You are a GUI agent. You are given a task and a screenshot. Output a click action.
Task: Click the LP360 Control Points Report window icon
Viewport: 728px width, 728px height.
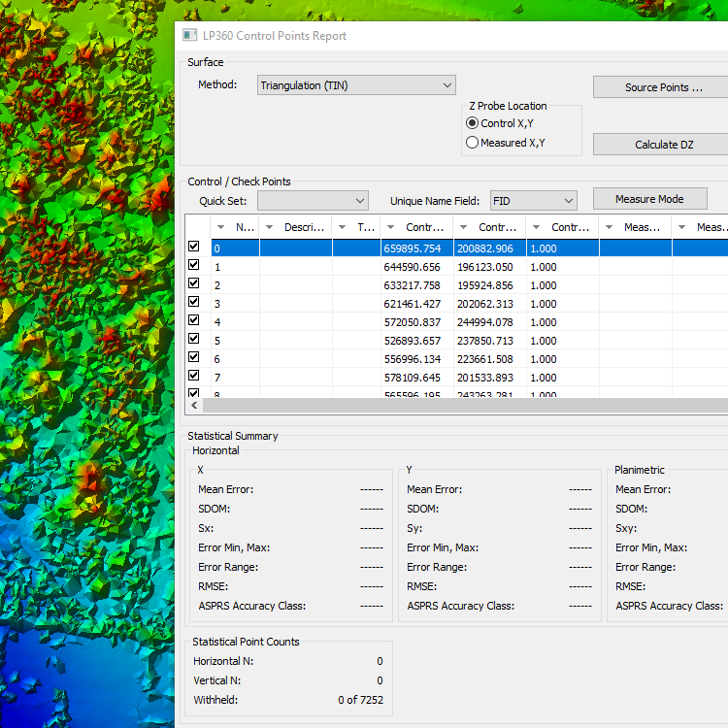coord(189,35)
